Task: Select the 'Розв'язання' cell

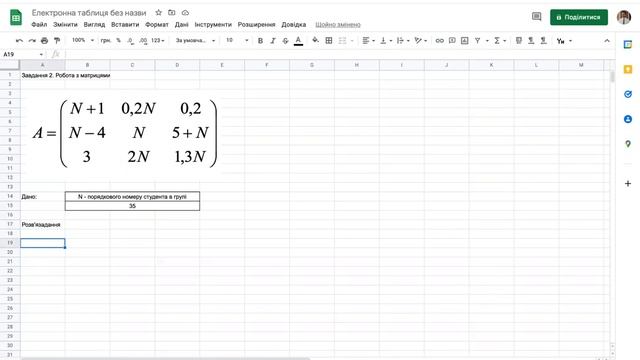Action: 42,224
